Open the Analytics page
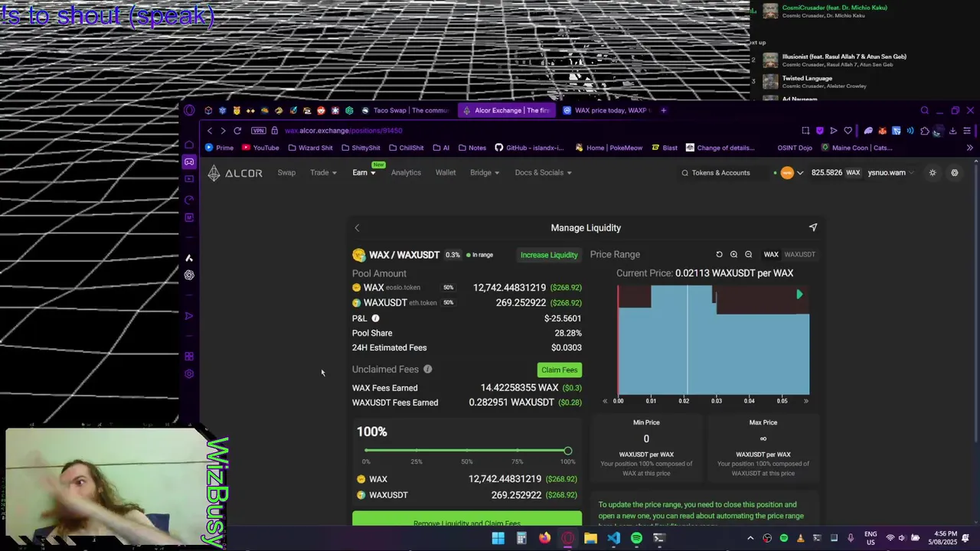The width and height of the screenshot is (980, 551). click(x=406, y=173)
